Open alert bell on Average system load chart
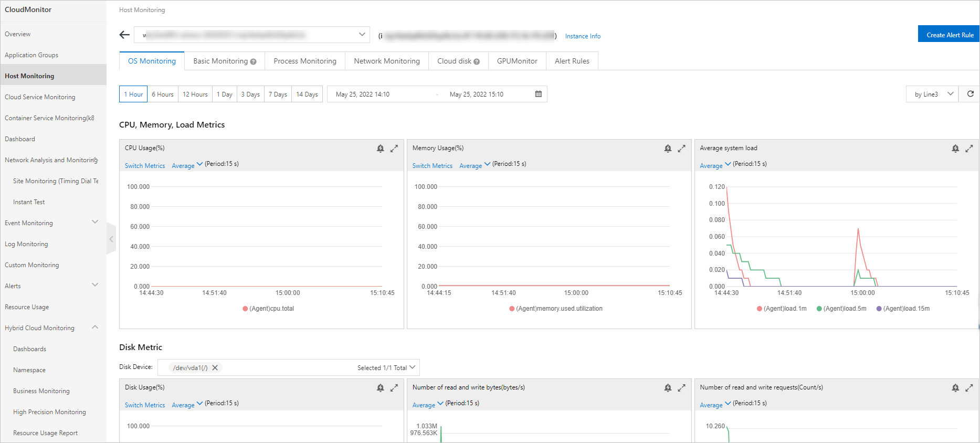The image size is (980, 443). pos(955,149)
